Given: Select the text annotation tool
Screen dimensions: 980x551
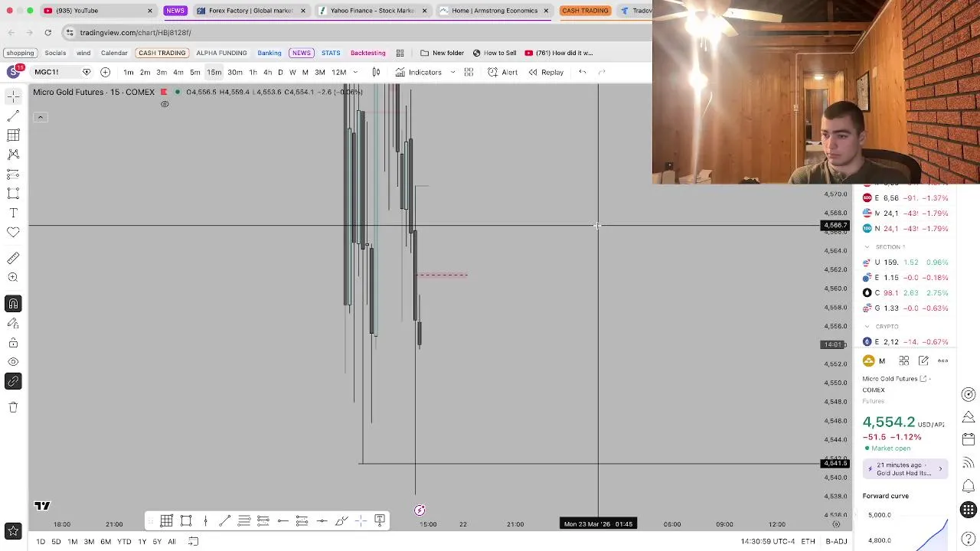Looking at the screenshot, I should [13, 213].
